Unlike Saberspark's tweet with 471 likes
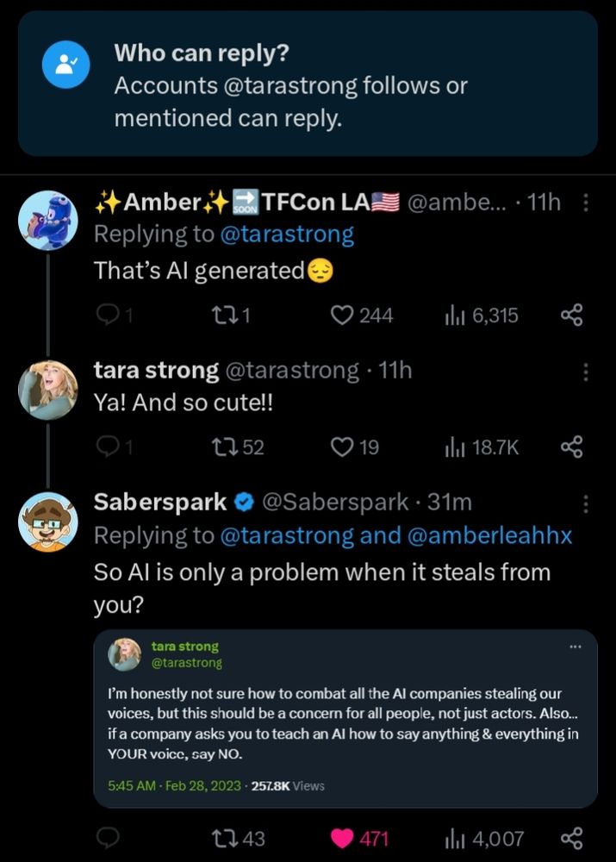Image resolution: width=616 pixels, height=862 pixels. click(343, 838)
